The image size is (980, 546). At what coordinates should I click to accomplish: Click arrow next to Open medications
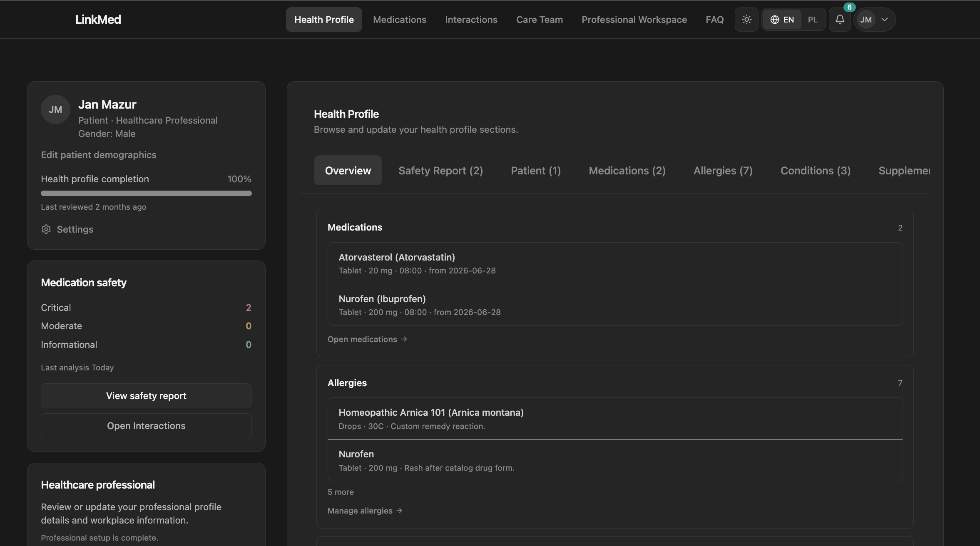(404, 339)
